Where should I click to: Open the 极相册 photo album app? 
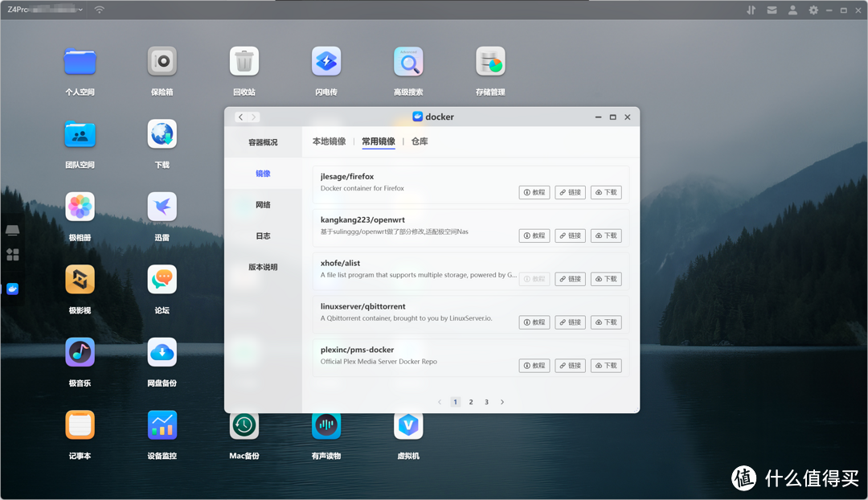click(x=80, y=207)
